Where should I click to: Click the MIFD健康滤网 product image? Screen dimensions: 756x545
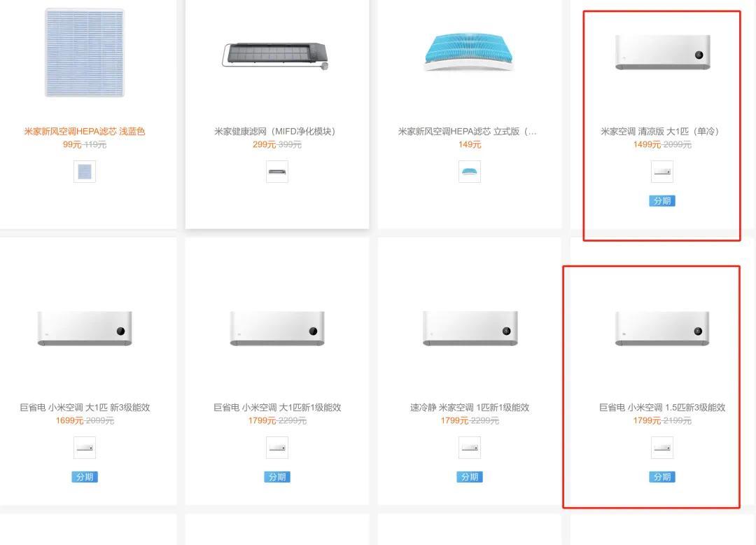point(276,56)
